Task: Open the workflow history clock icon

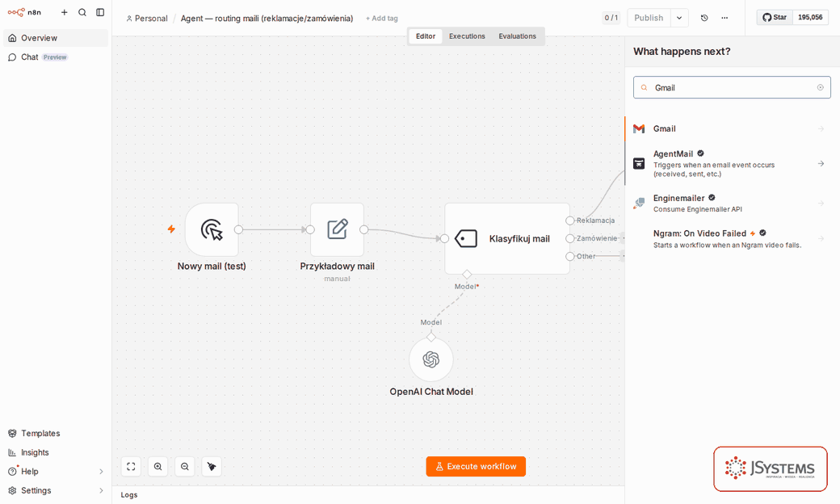Action: pos(704,18)
